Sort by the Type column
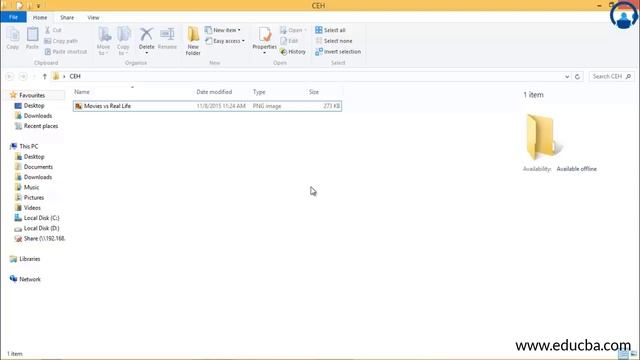The image size is (640, 360). (259, 92)
